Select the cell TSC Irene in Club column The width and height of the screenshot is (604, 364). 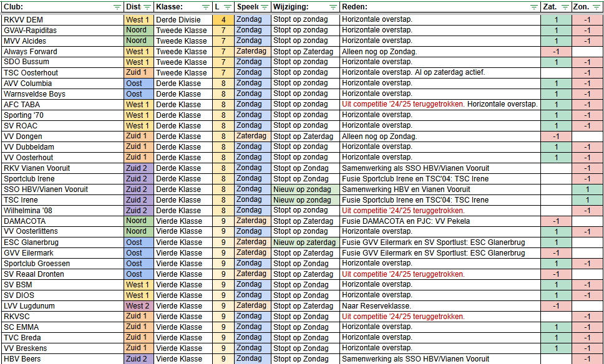tap(63, 199)
